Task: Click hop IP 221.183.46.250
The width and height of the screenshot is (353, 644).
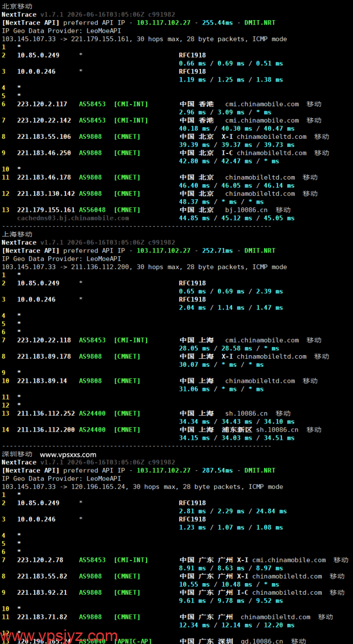Action: point(44,153)
